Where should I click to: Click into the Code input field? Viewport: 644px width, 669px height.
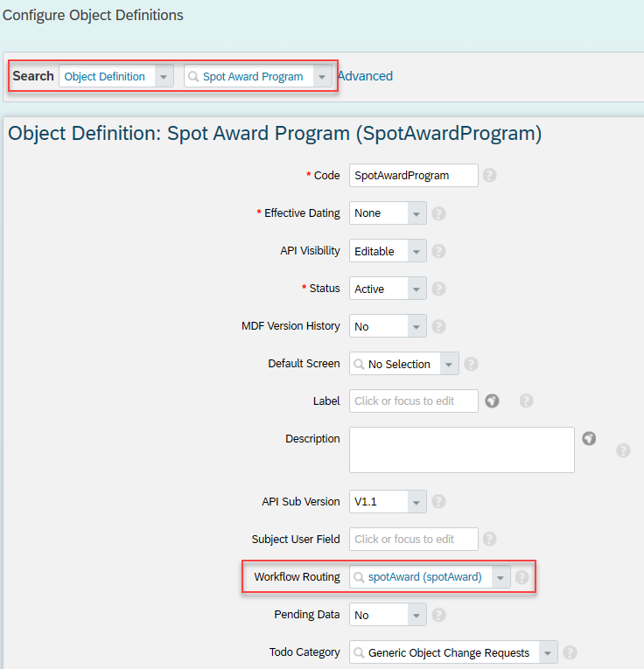(x=414, y=175)
